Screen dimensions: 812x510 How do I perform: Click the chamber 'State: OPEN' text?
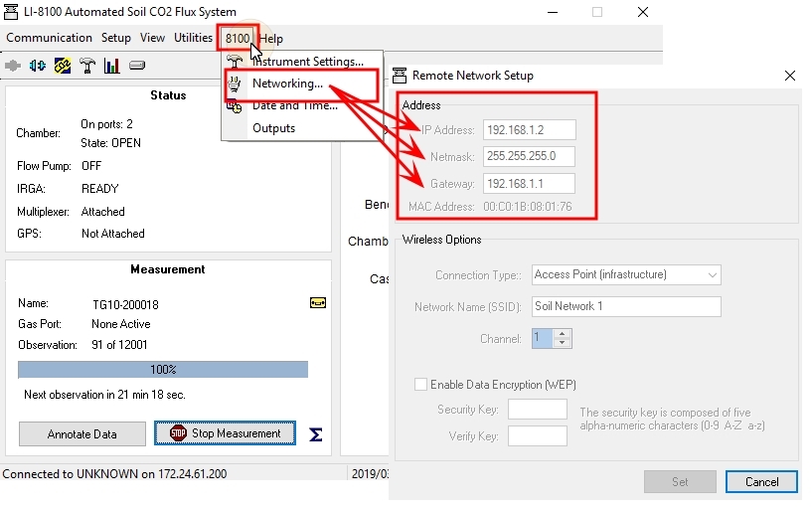click(111, 143)
